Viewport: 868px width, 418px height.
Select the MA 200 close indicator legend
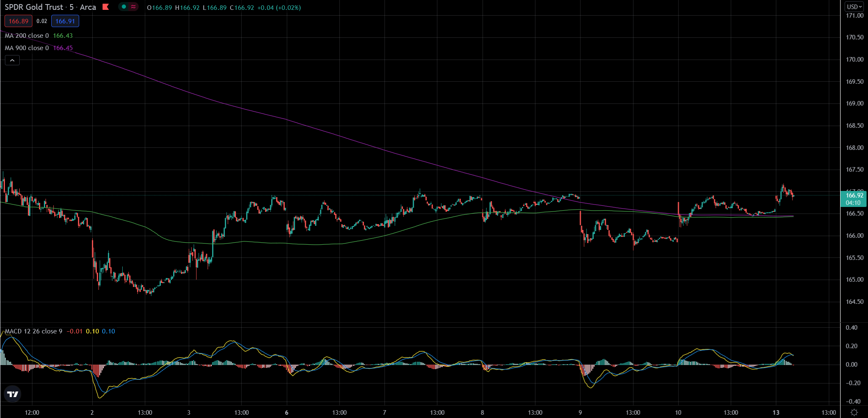[27, 36]
